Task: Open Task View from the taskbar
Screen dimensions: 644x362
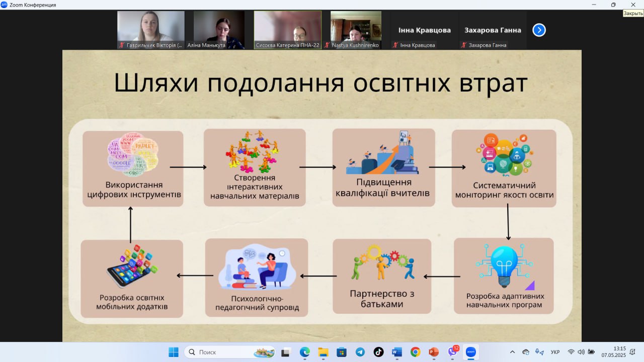Action: tap(286, 352)
